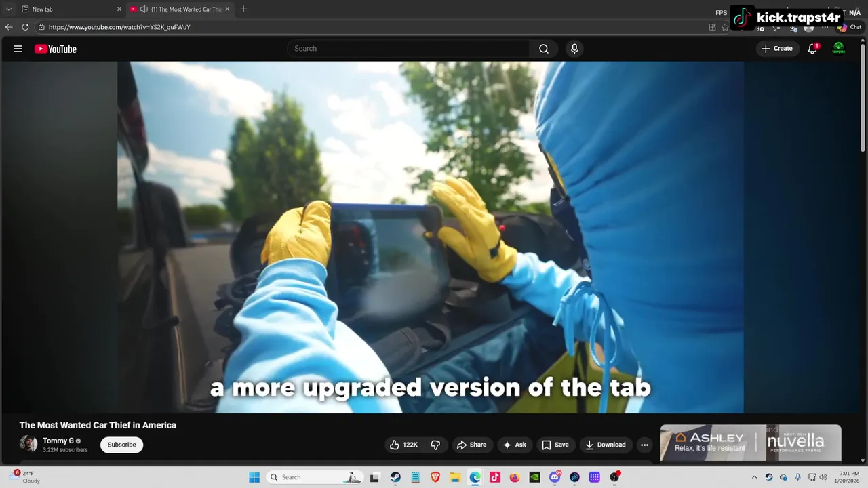Open the Ask AI button
868x488 pixels.
[515, 445]
